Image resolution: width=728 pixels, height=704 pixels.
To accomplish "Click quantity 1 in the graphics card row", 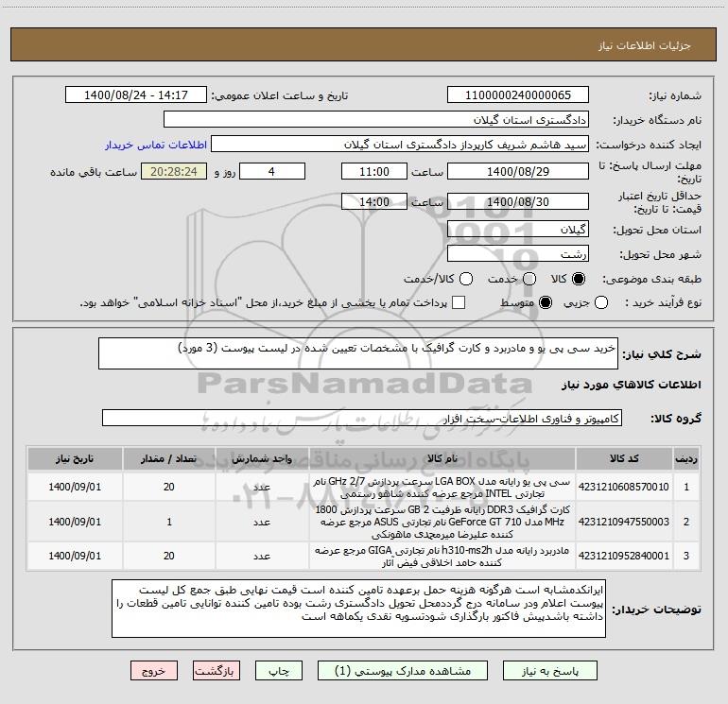I will [x=169, y=522].
